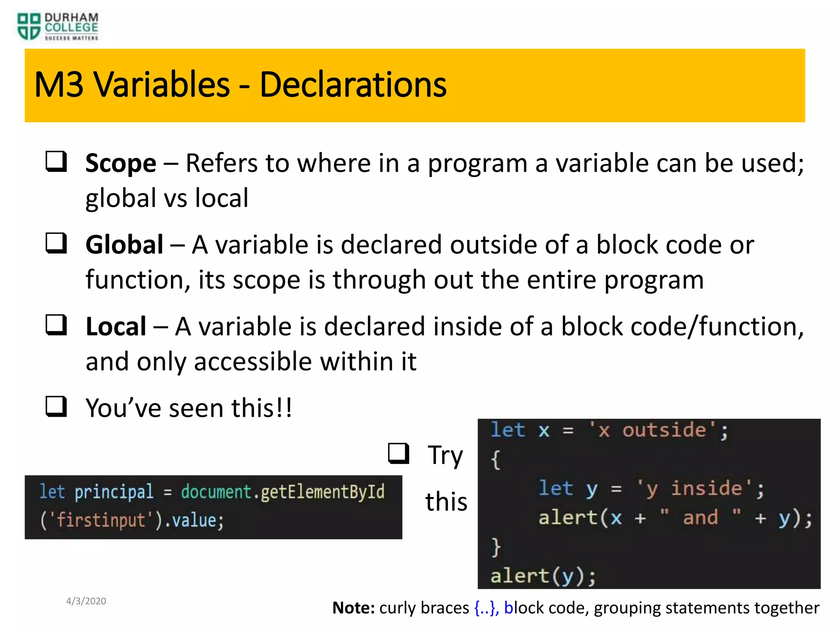Click the word 'Try' next to the code
The image size is (840, 630).
[445, 456]
